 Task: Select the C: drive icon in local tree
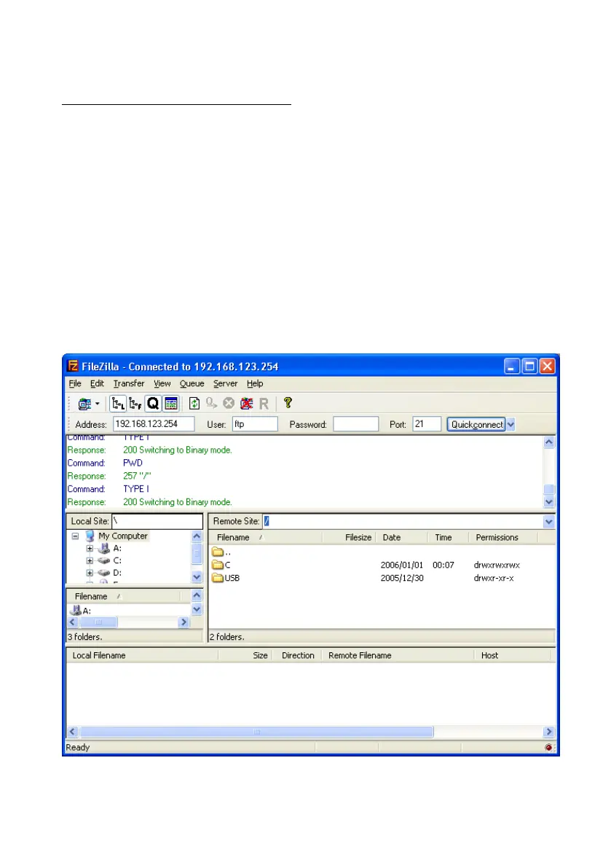tap(103, 560)
